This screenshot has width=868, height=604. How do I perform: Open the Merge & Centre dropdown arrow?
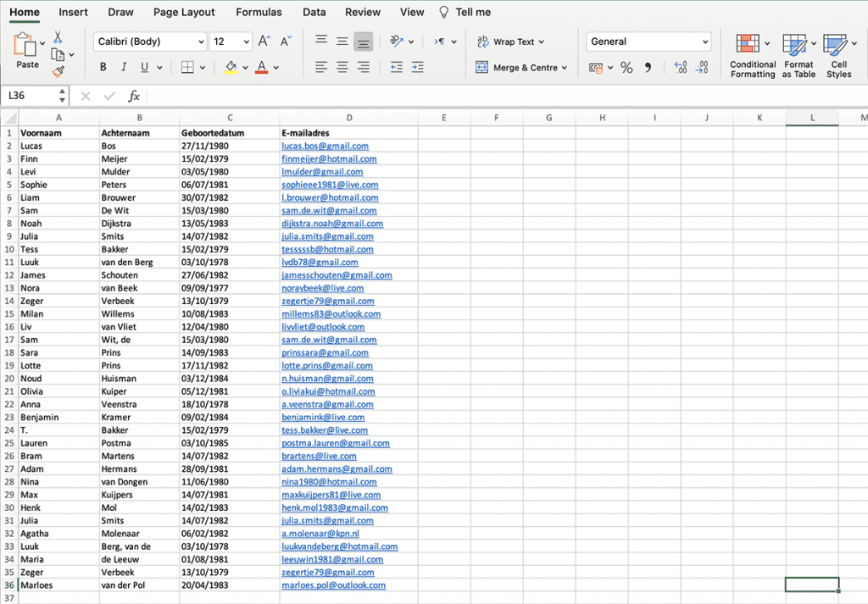click(565, 68)
